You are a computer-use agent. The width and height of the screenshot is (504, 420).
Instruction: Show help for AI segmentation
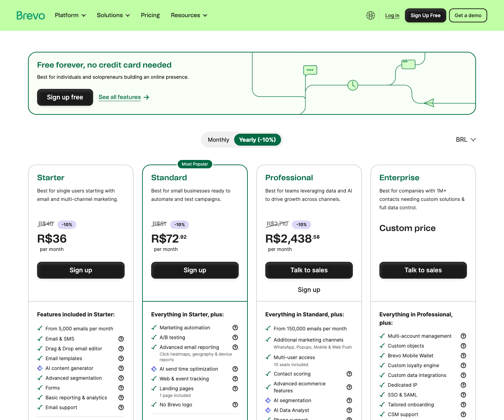[x=349, y=400]
